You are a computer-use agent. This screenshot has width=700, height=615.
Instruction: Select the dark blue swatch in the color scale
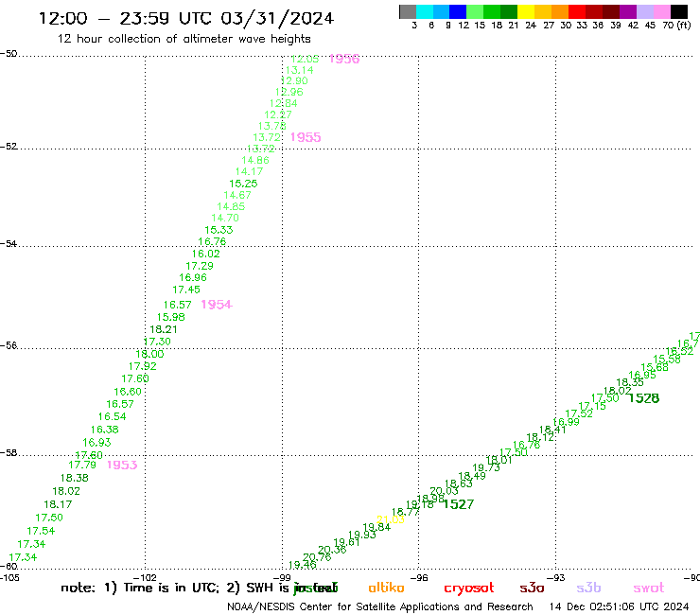pyautogui.click(x=458, y=11)
